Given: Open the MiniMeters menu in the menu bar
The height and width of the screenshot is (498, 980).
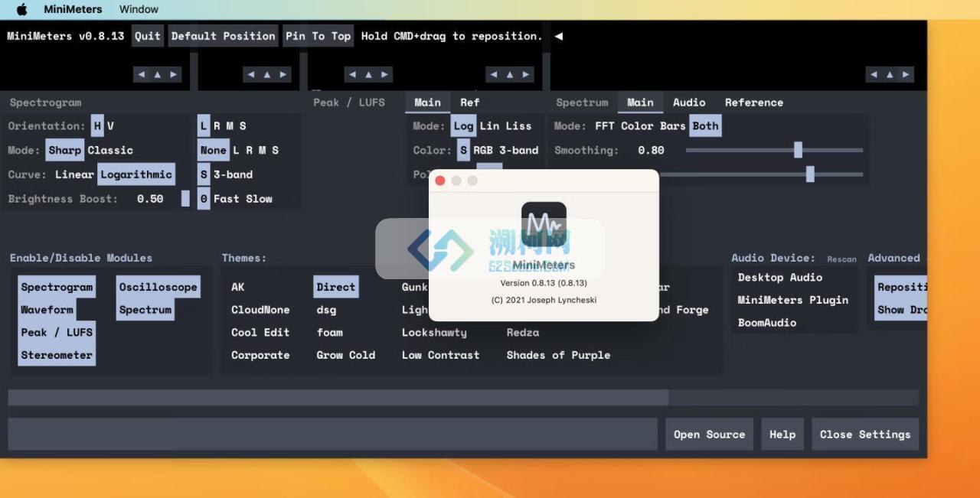Looking at the screenshot, I should 73,9.
